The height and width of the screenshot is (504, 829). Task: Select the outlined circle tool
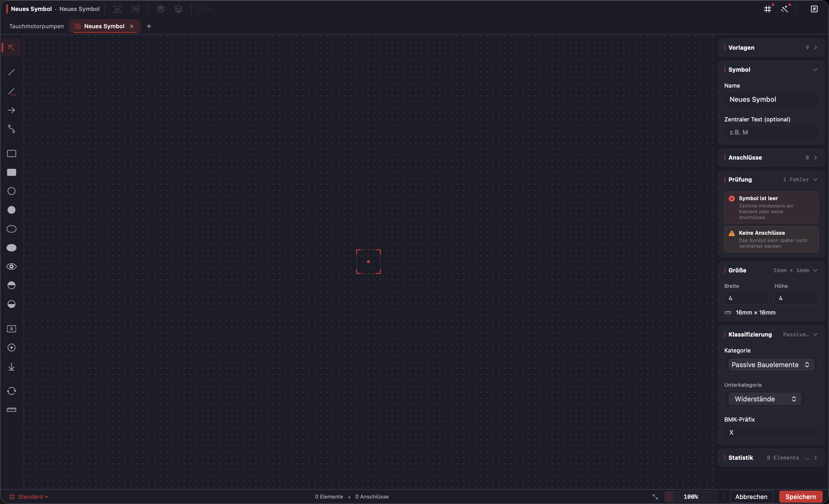point(12,191)
